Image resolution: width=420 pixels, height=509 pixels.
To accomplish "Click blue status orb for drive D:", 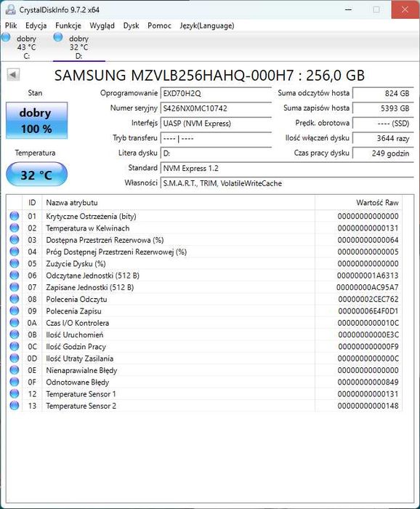I will pos(58,37).
